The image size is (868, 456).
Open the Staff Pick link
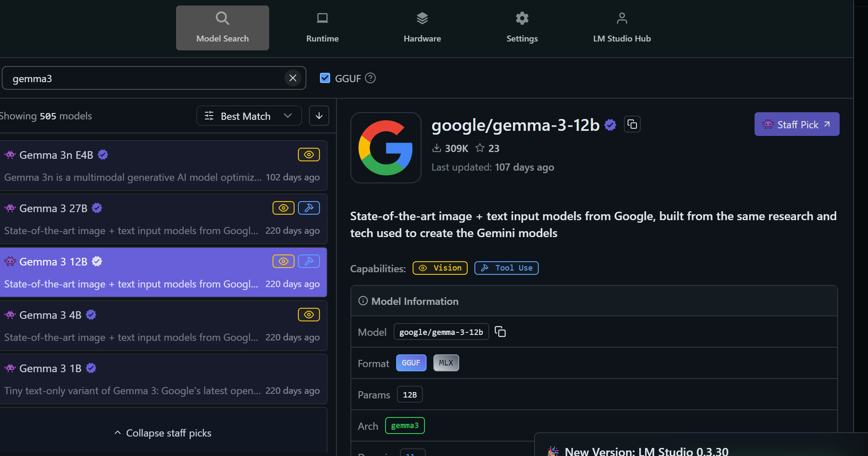click(x=796, y=124)
